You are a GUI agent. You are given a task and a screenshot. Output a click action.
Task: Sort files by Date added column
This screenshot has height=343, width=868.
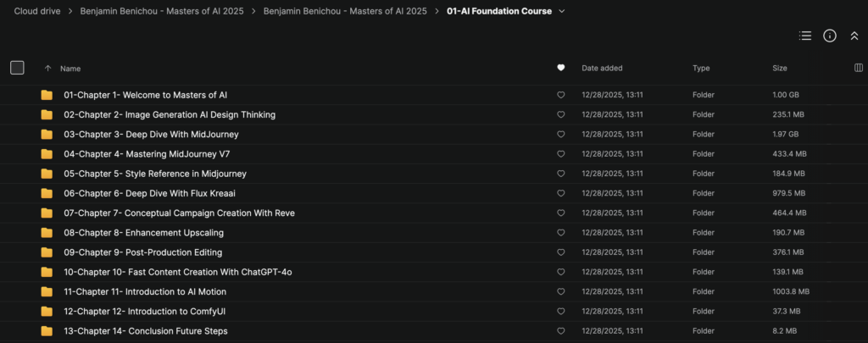tap(602, 68)
